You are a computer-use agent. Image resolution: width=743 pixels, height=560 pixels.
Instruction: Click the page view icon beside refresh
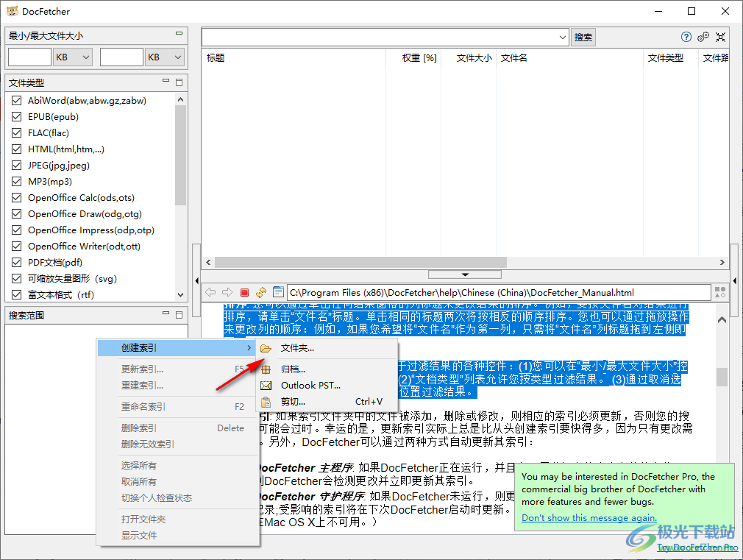point(279,293)
